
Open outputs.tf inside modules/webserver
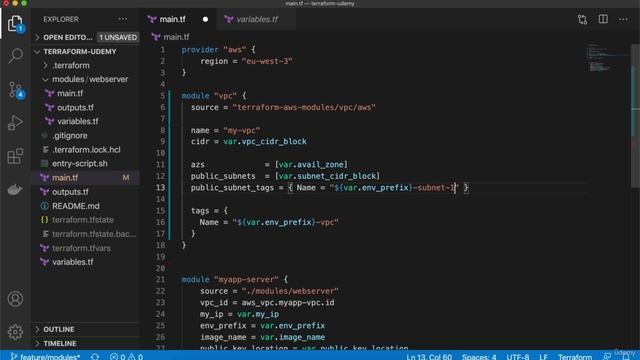click(75, 107)
